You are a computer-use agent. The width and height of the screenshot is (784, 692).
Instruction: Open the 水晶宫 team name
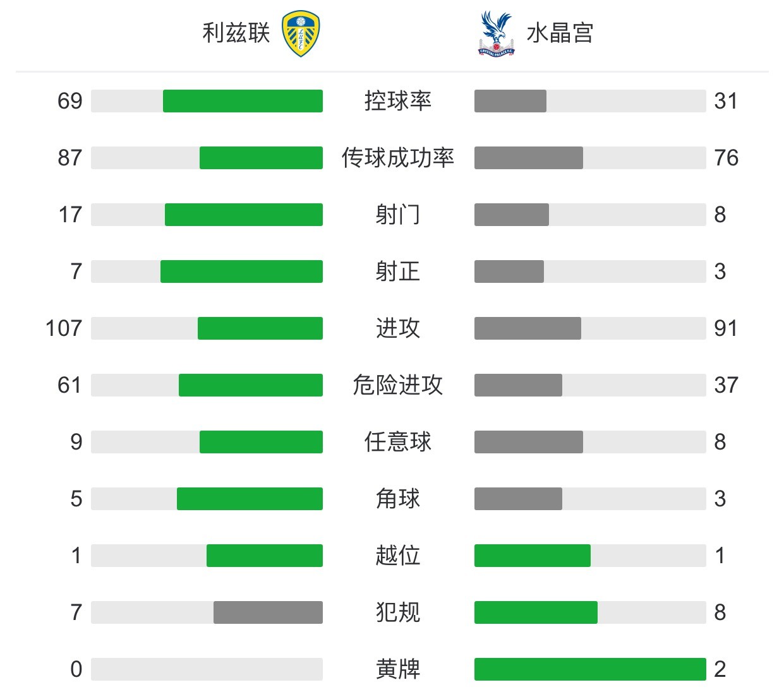560,33
